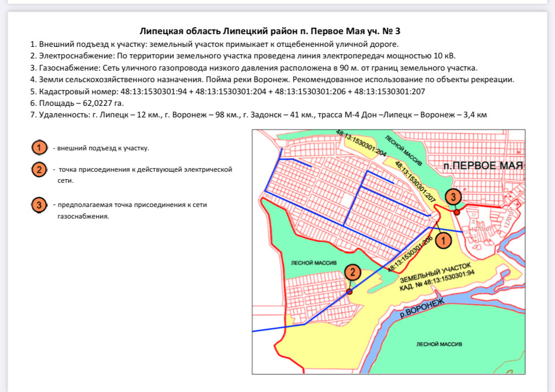Click the 'Газоснабжение' line number 3
This screenshot has height=392, width=555.
[254, 68]
